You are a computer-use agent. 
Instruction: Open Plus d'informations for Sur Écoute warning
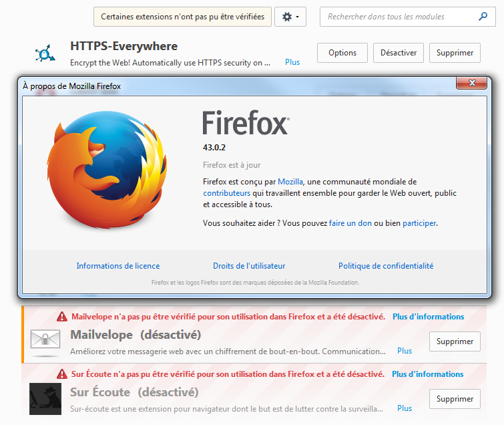pyautogui.click(x=427, y=374)
